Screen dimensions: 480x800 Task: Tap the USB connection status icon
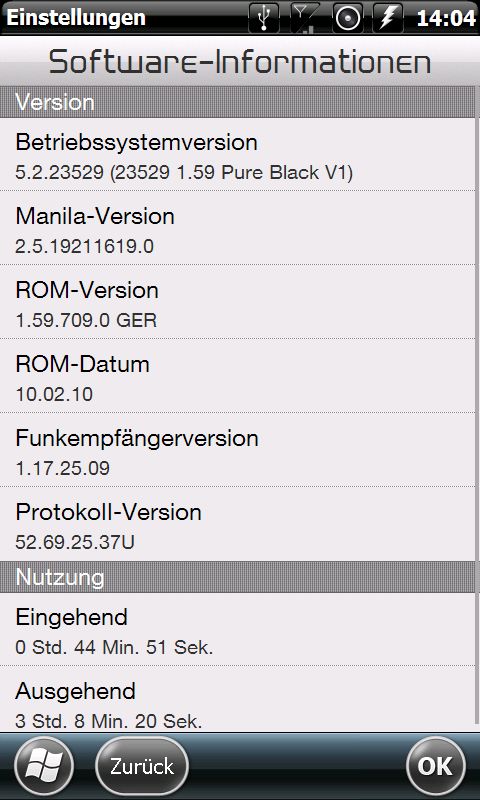coord(264,18)
